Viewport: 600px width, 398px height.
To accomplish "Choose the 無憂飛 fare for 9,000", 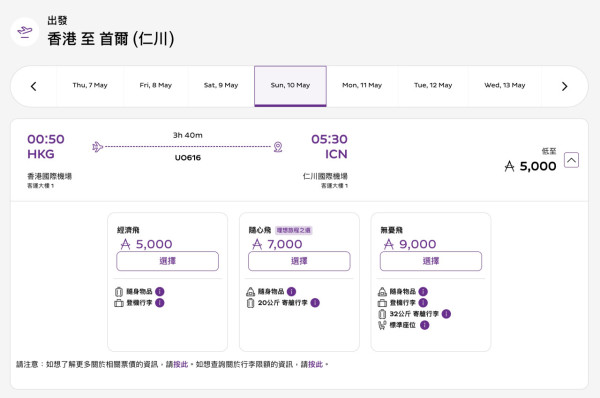I will tap(431, 261).
